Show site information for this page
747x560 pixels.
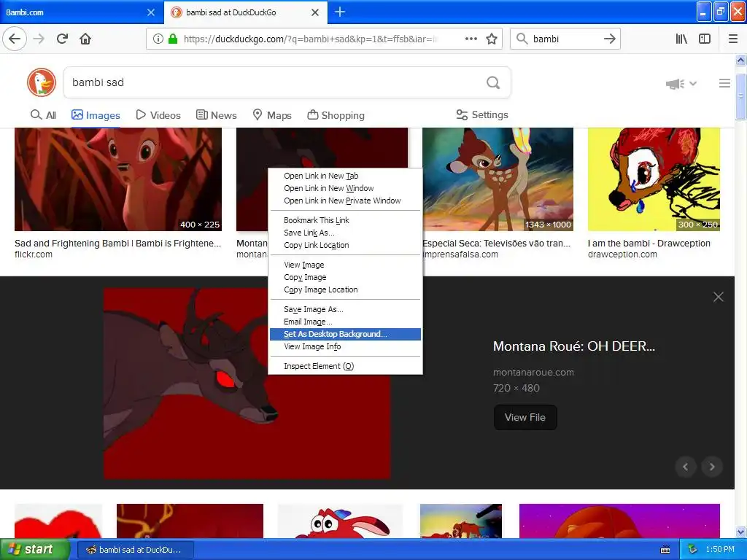[158, 39]
